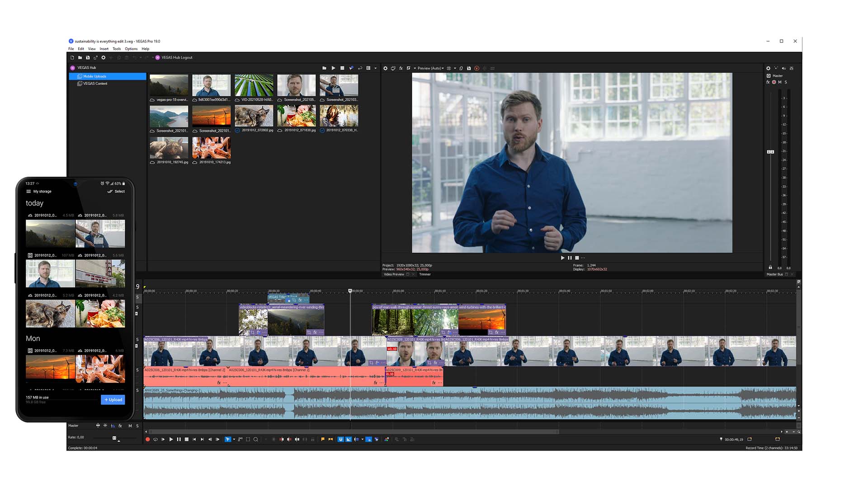Click the Split Screen View icon
This screenshot has height=488, width=868.
pos(408,68)
